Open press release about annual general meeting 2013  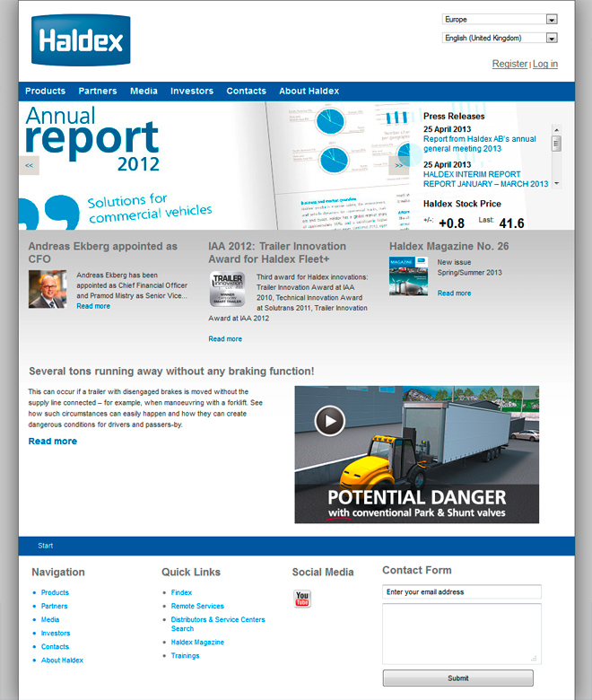[480, 144]
